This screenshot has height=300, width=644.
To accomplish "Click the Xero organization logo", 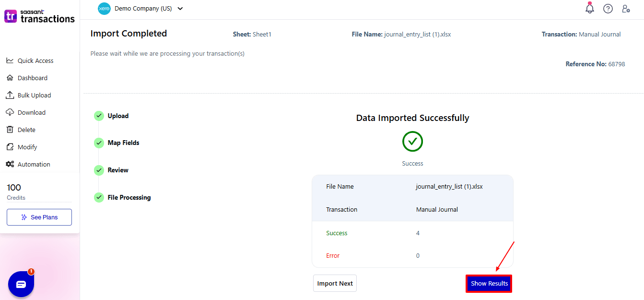I will click(104, 8).
